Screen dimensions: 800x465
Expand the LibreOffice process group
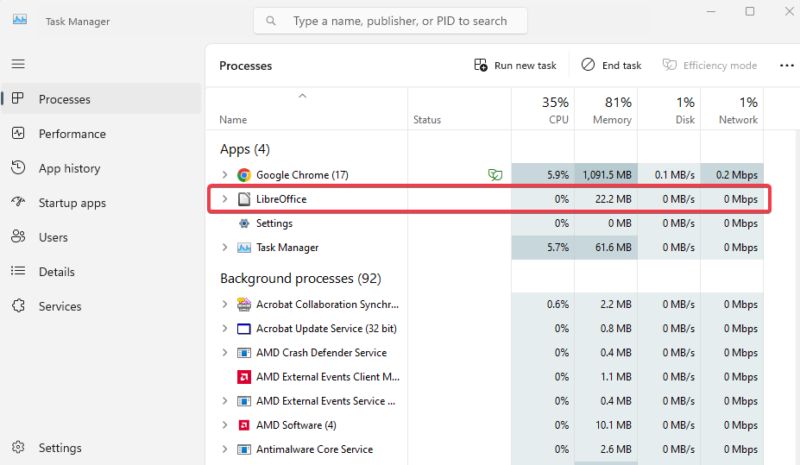tap(224, 199)
